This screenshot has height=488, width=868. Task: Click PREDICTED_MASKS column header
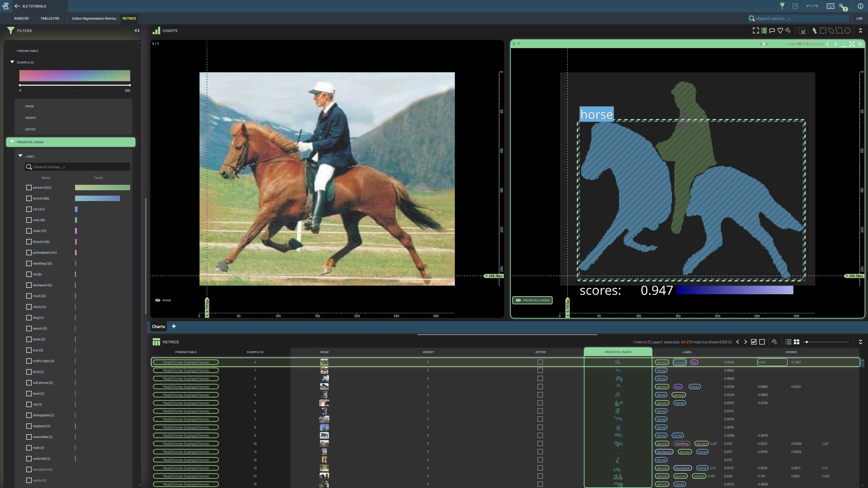coord(618,352)
